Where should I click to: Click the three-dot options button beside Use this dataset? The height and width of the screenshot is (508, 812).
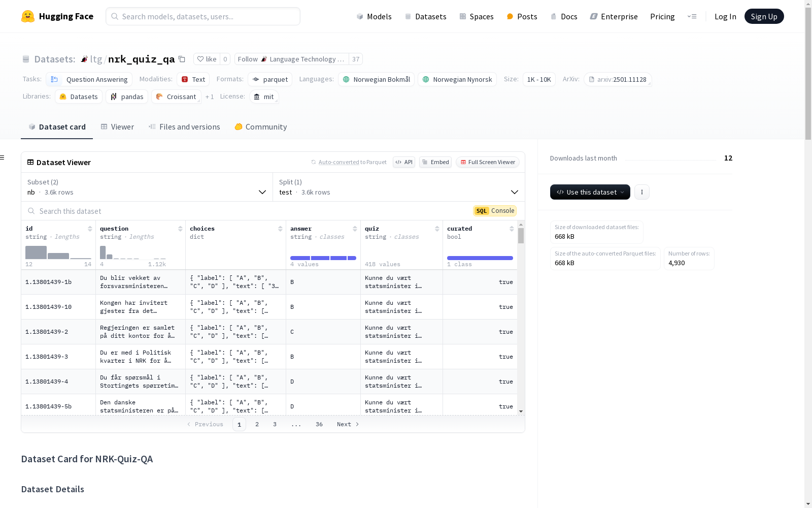(641, 192)
